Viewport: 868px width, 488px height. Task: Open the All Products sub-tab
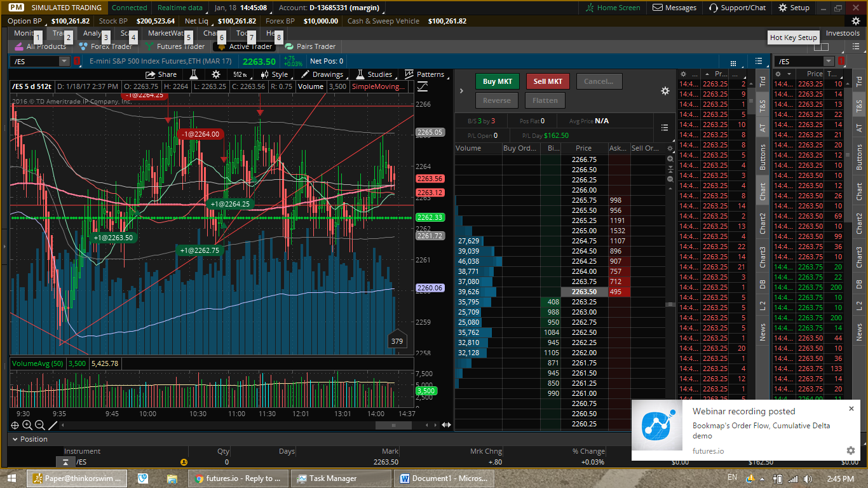click(x=40, y=46)
